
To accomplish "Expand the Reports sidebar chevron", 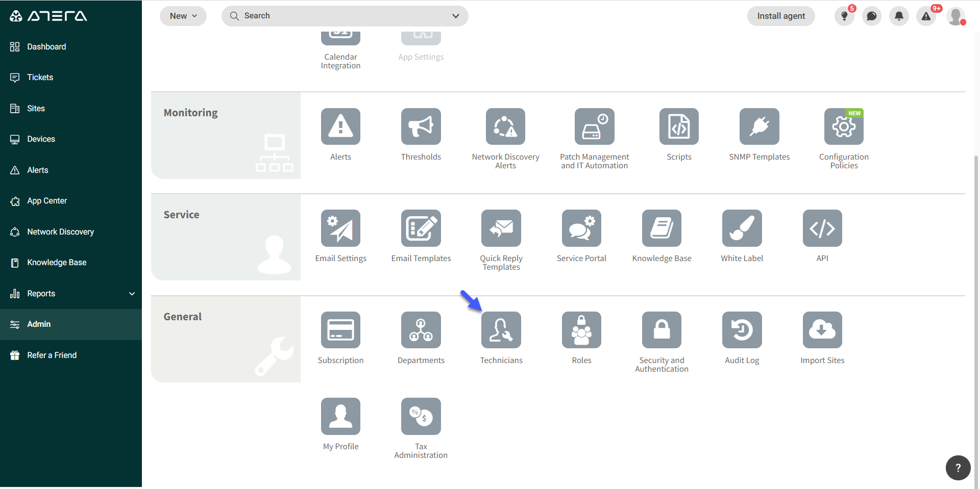I will click(x=132, y=294).
